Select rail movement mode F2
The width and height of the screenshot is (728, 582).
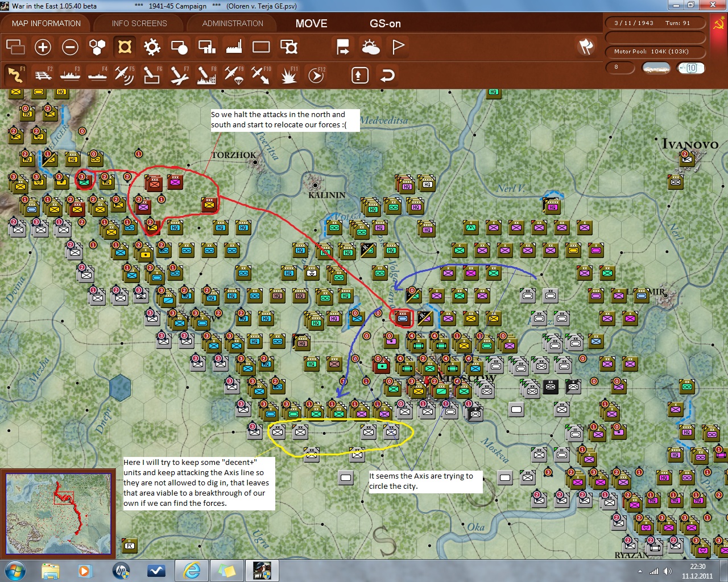tap(43, 75)
